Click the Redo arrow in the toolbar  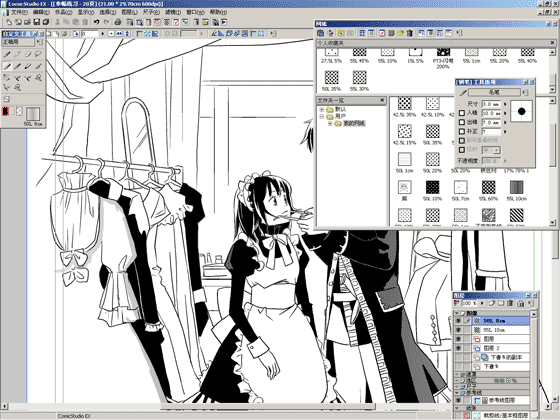[x=106, y=22]
